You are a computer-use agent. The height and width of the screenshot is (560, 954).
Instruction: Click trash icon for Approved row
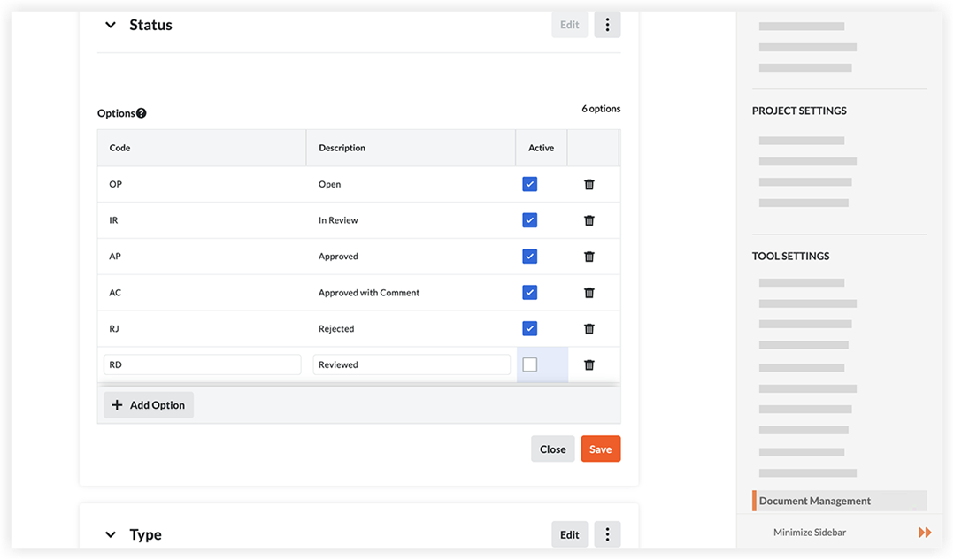click(589, 257)
